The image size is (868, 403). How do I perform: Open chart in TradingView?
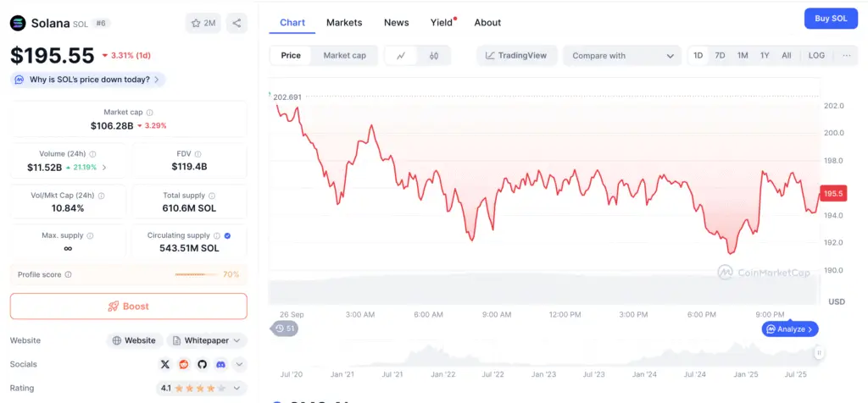(x=516, y=56)
